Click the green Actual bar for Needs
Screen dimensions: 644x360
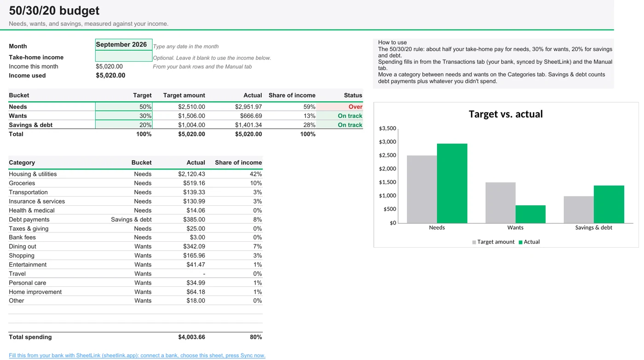[x=452, y=183]
